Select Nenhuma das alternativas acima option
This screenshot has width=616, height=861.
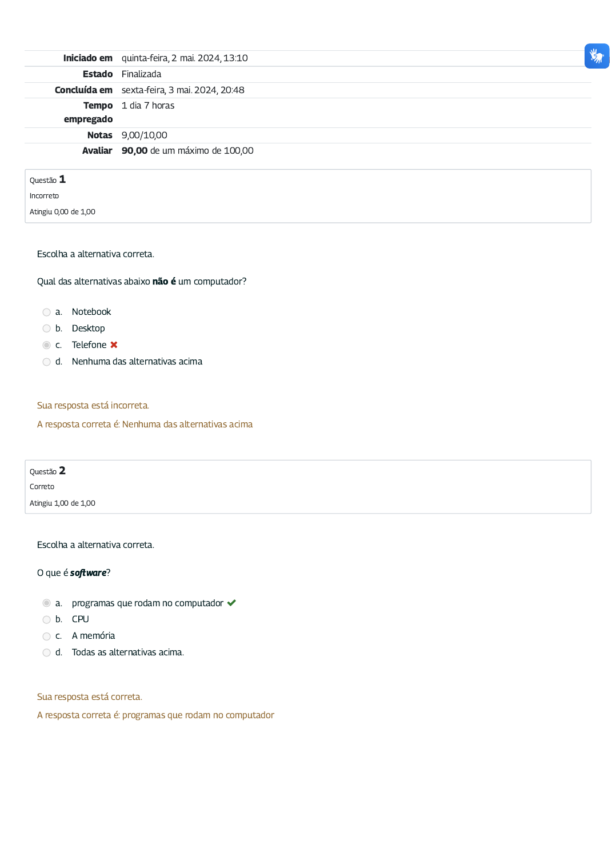click(x=47, y=362)
